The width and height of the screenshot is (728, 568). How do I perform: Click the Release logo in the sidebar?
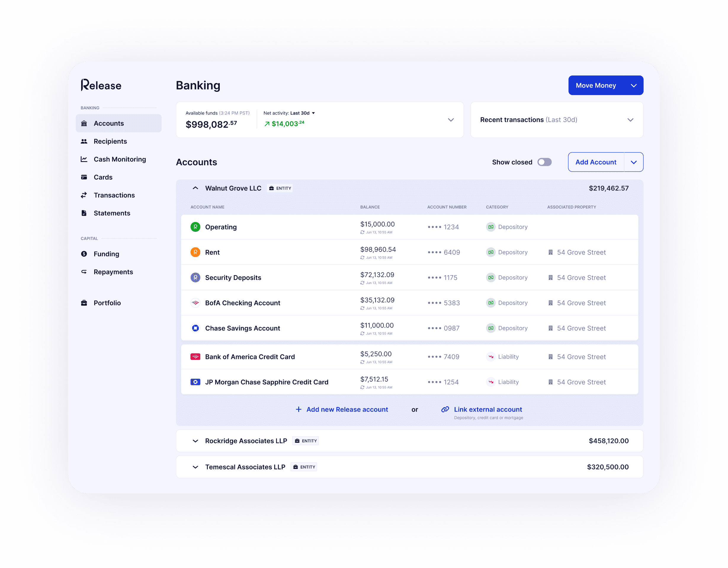[x=101, y=85]
